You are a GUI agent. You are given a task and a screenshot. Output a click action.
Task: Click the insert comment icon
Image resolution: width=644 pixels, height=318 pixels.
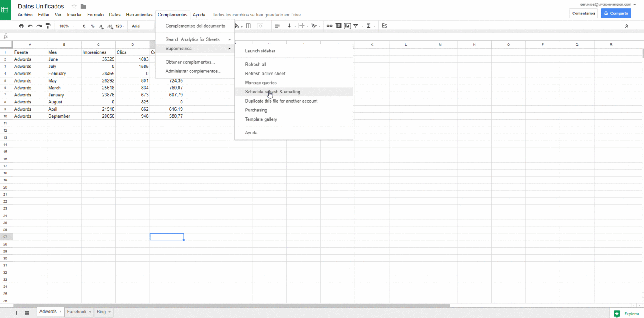pyautogui.click(x=338, y=26)
